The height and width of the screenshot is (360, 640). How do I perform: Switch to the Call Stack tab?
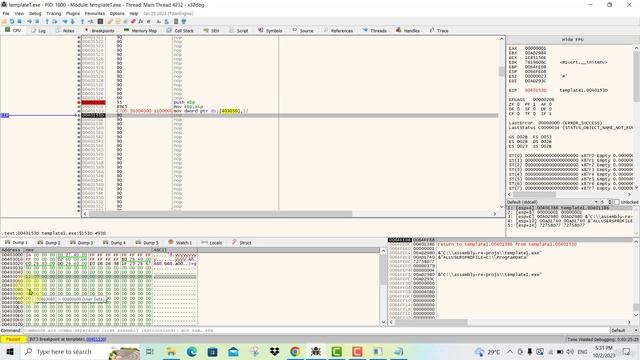click(180, 31)
